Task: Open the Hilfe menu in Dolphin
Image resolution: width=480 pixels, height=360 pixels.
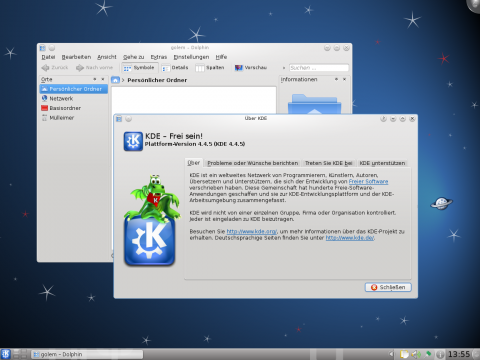Action: (x=221, y=57)
